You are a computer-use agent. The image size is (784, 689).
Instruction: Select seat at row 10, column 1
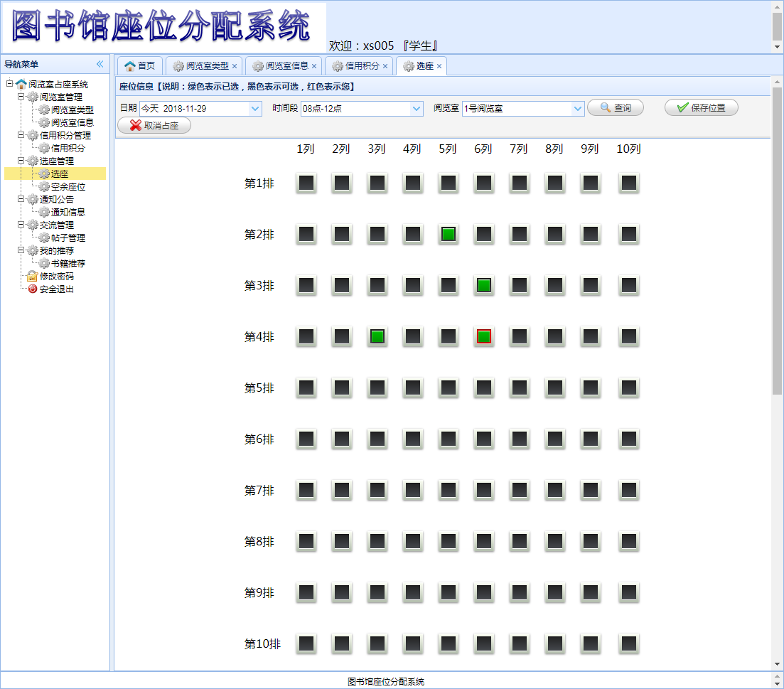click(306, 643)
